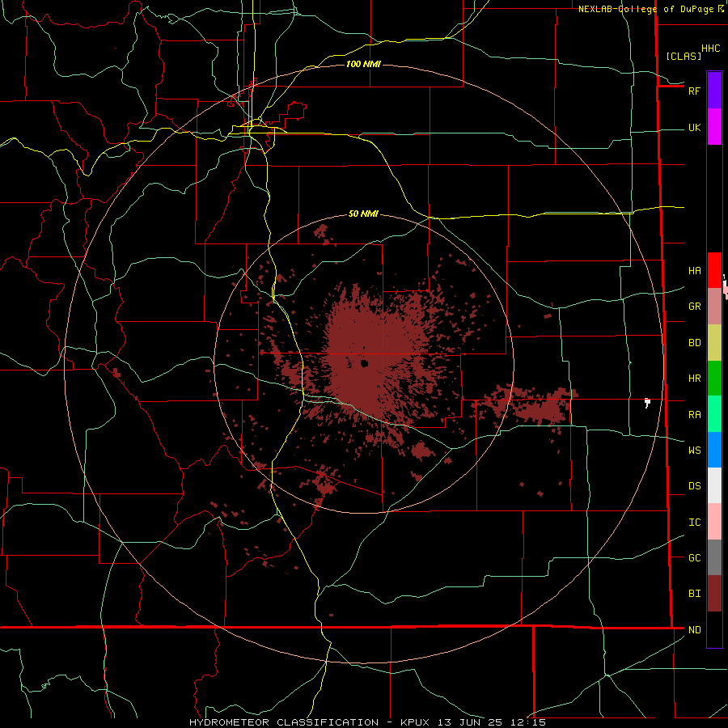
Task: Click the BI legend label
Action: coord(695,594)
